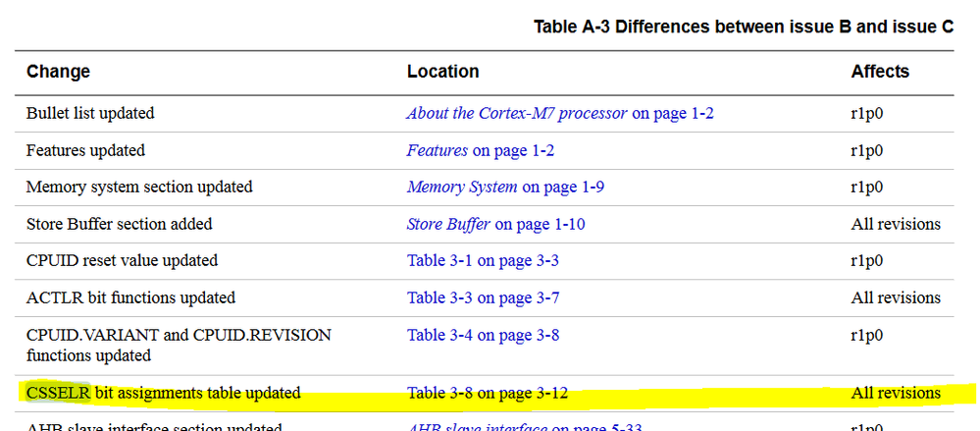This screenshot has width=980, height=431.
Task: Click the 'CPUID reset value updated' cell
Action: click(122, 261)
